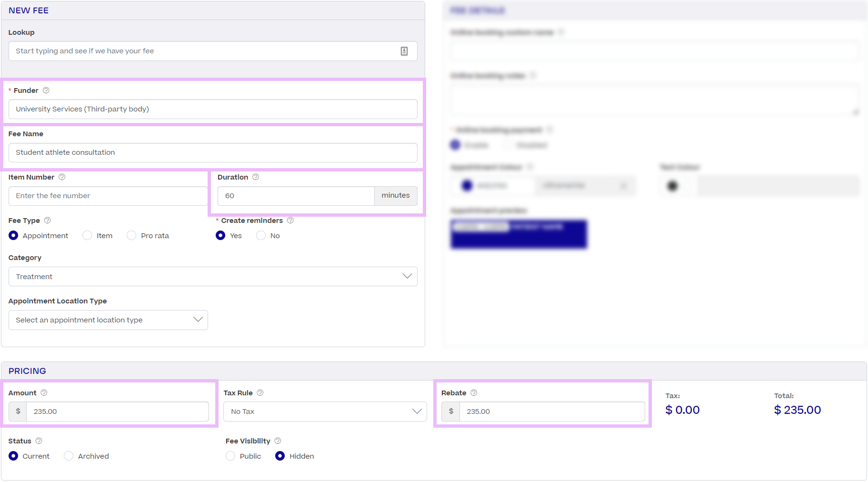Screen dimensions: 868x482
Task: Click the Fee Details section header
Action: coord(478,10)
